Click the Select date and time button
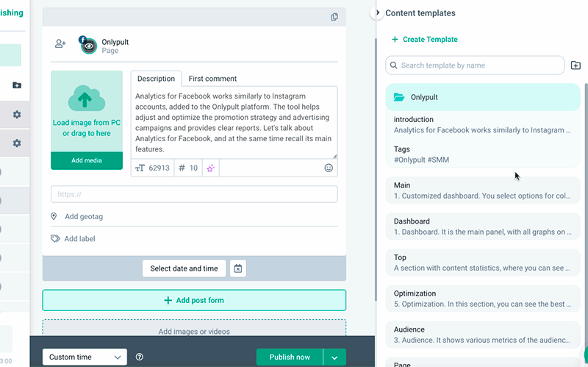Screen dimensions: 588x367 (x=184, y=268)
